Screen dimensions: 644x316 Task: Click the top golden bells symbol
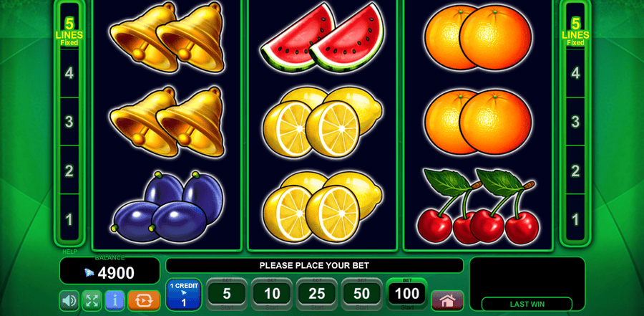tap(167, 37)
